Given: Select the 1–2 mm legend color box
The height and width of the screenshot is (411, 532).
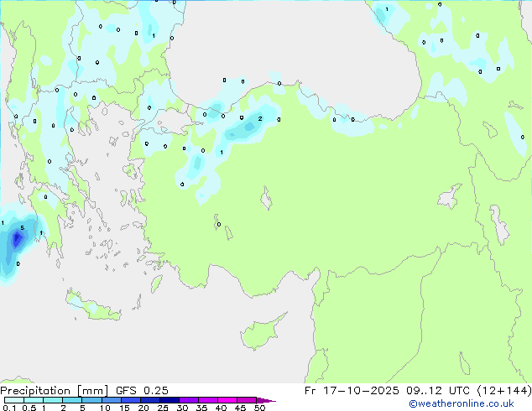Looking at the screenshot, I should tap(53, 400).
